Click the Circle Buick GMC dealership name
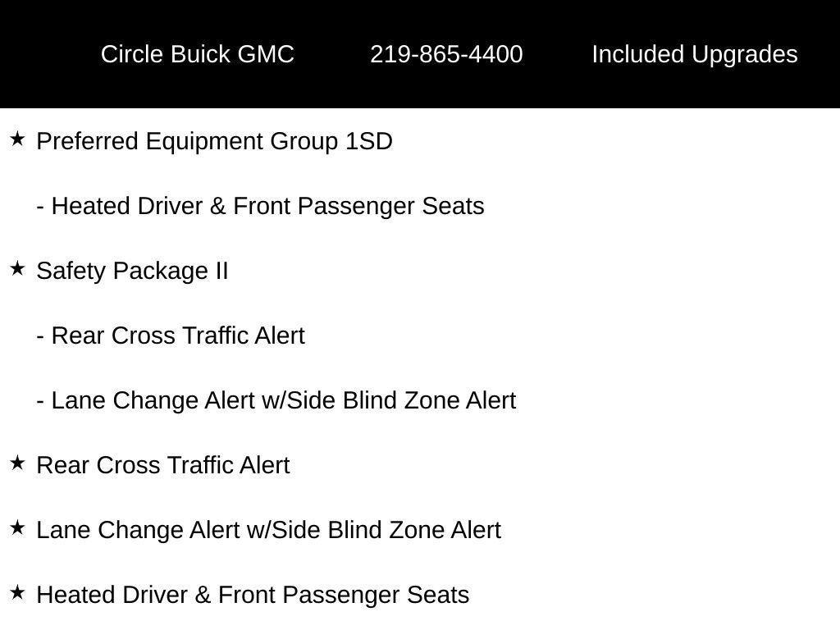Image resolution: width=840 pixels, height=630 pixels. click(x=197, y=54)
